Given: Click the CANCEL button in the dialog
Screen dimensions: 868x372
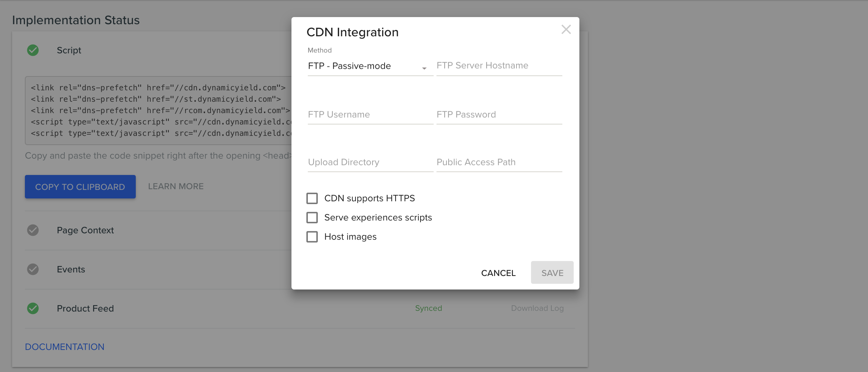Looking at the screenshot, I should tap(498, 273).
